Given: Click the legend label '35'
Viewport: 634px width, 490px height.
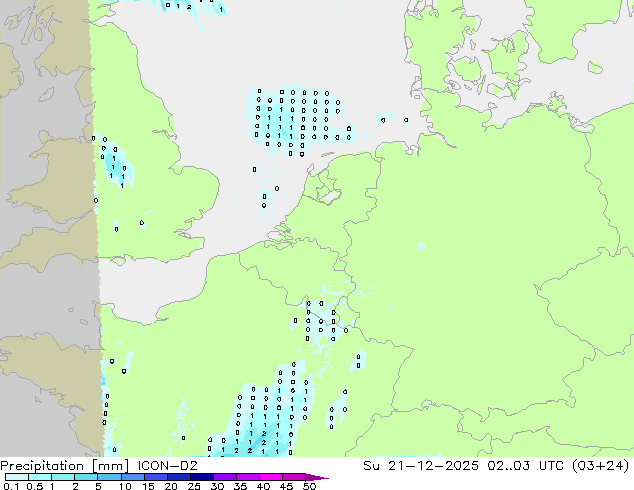Looking at the screenshot, I should click(x=240, y=486).
